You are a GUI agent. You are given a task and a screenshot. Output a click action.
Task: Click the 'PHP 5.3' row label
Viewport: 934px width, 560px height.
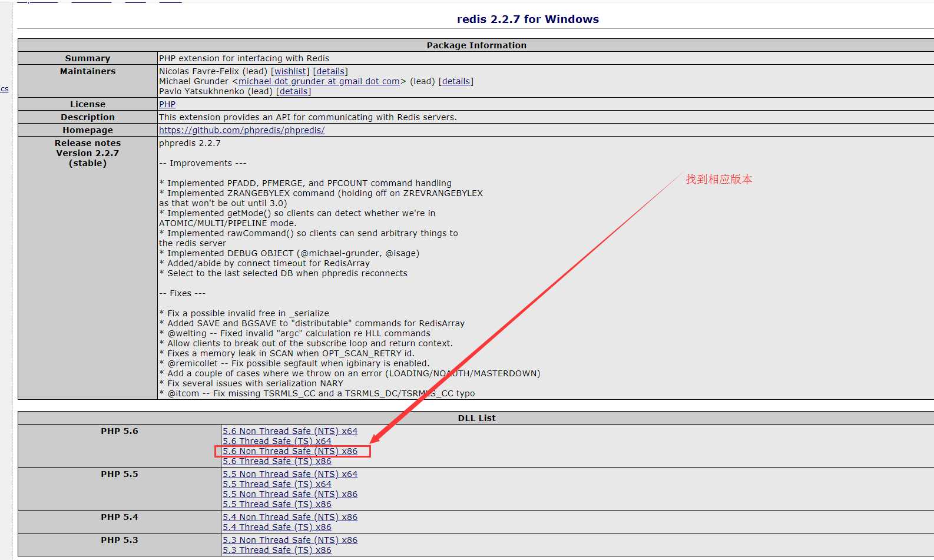point(120,540)
